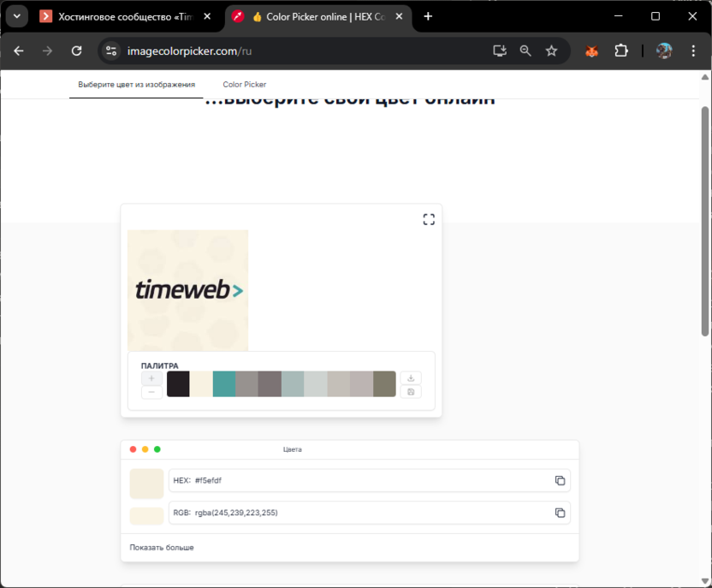Open a new browser tab
This screenshot has width=712, height=588.
tap(428, 16)
